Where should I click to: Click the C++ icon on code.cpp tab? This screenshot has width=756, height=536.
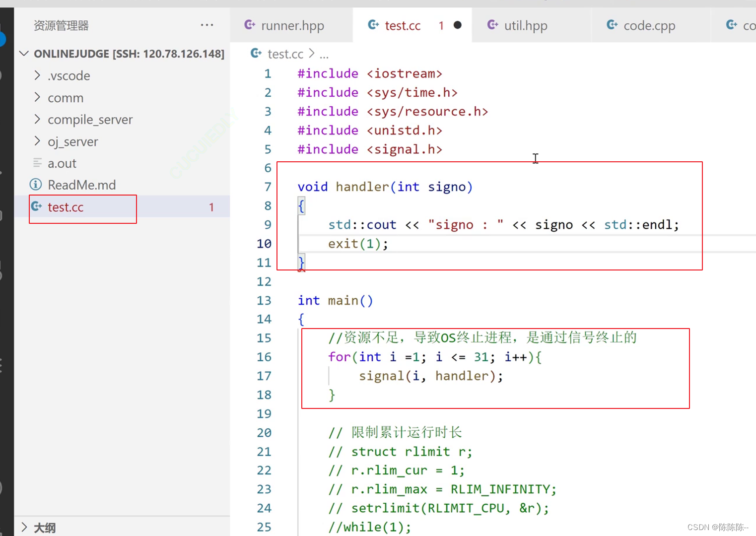612,24
